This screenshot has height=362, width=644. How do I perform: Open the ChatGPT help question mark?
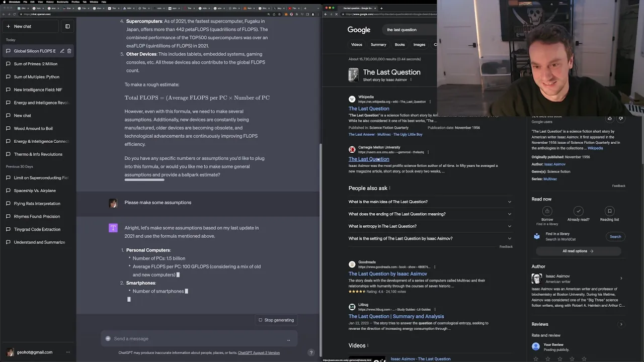[x=311, y=352]
